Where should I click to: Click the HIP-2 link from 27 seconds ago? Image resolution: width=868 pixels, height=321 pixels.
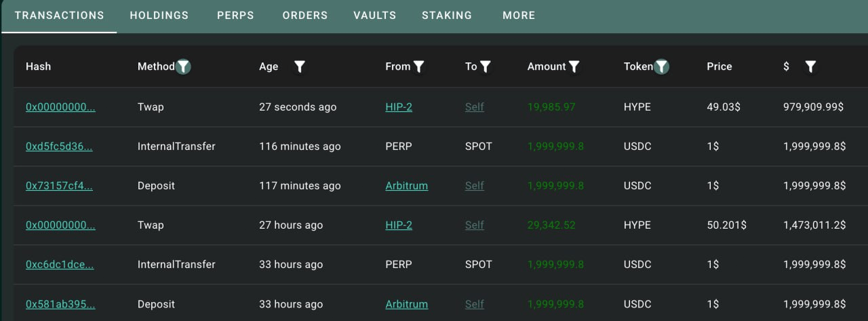(399, 107)
